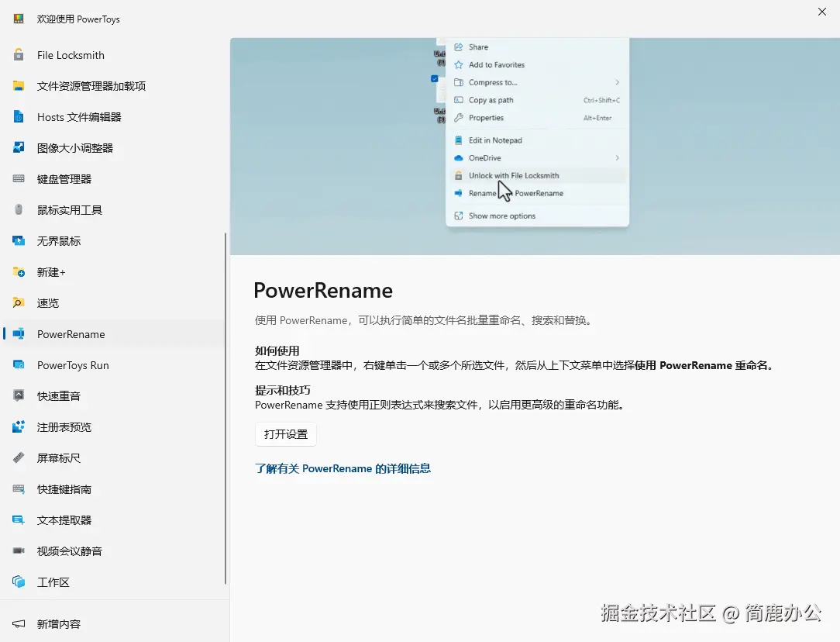Click the 视频会议静音 camera icon
The image size is (840, 642).
pos(19,551)
